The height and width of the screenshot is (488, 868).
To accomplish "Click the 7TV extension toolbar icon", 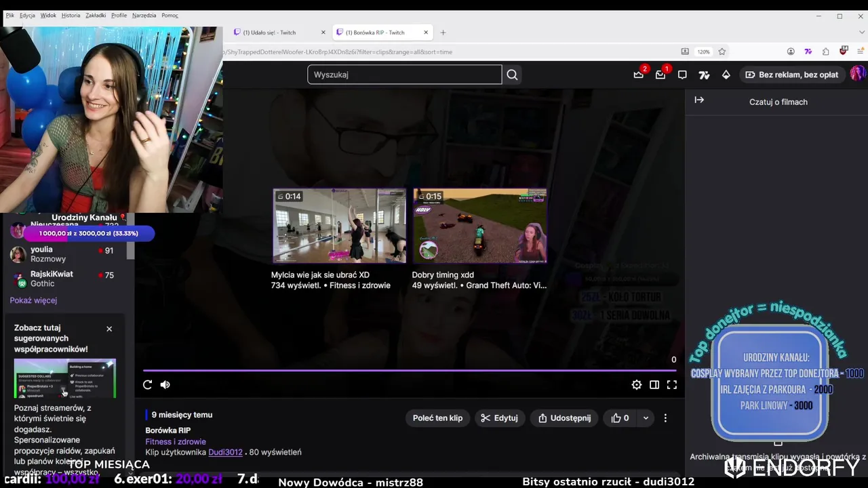I will [808, 52].
